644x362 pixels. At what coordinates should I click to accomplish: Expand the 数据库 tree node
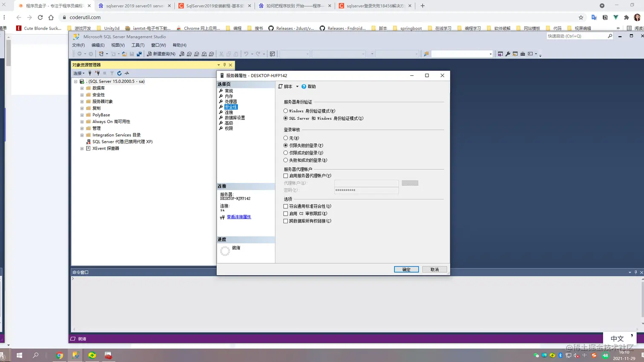pos(82,88)
